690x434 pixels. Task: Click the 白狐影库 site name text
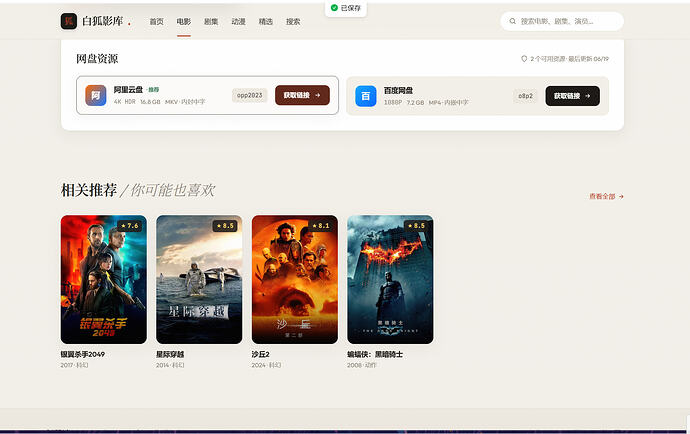point(103,21)
